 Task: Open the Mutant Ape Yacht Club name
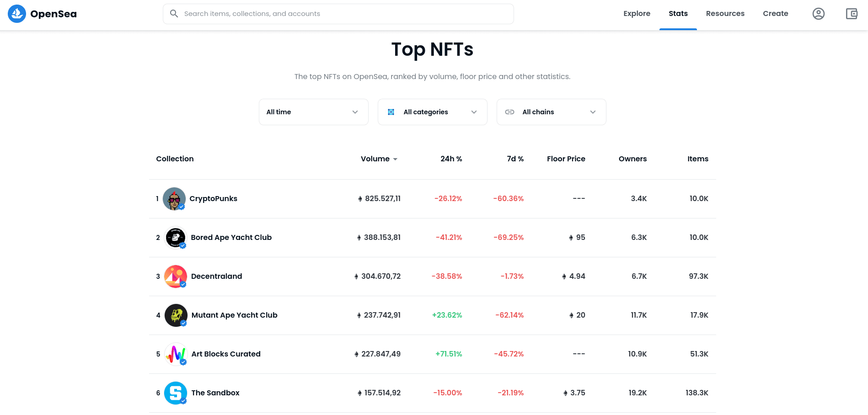[x=234, y=315]
